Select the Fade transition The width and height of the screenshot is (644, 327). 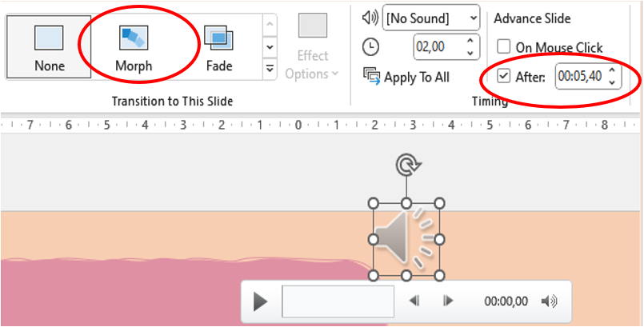219,48
